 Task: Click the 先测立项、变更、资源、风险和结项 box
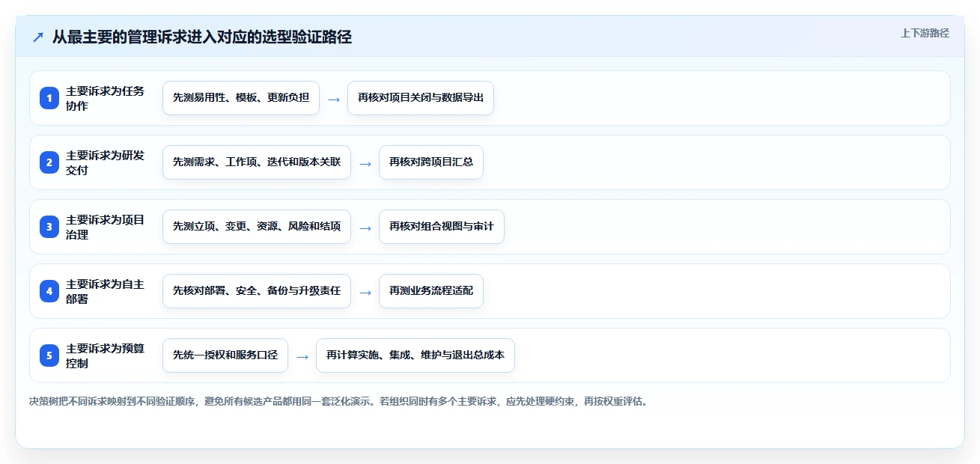click(257, 227)
